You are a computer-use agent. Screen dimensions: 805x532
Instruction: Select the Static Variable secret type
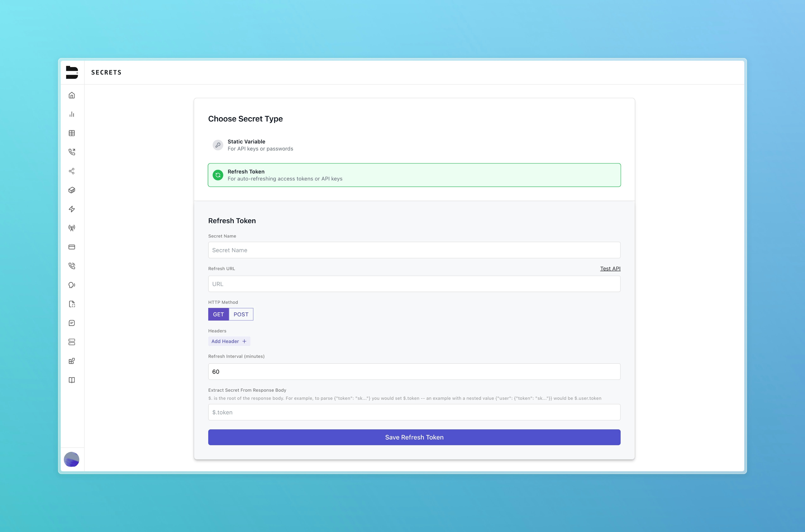(260, 145)
